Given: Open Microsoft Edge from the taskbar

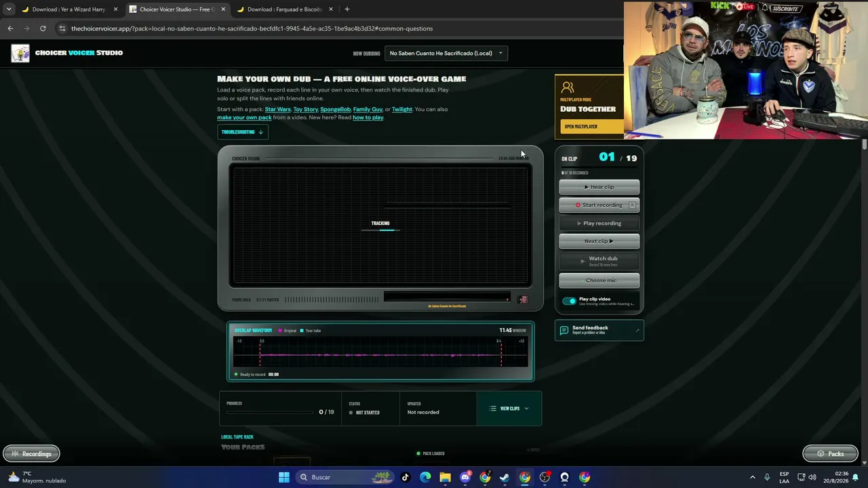Looking at the screenshot, I should coord(425,477).
